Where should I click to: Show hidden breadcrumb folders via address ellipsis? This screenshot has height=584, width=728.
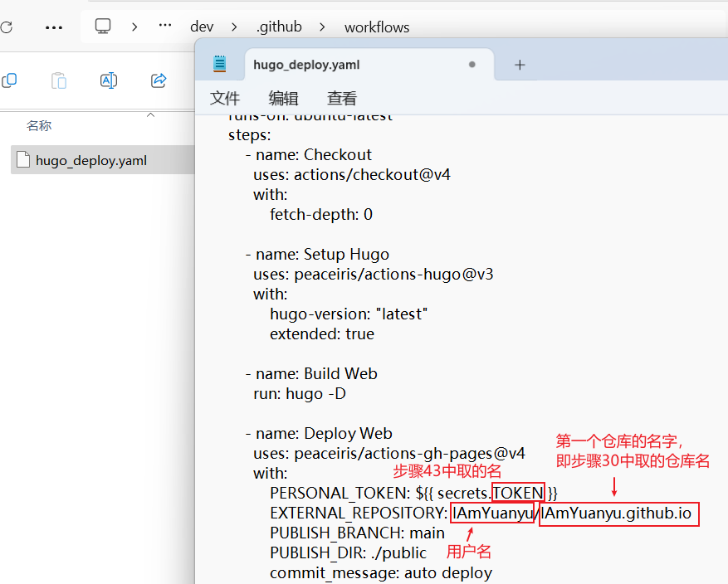point(164,27)
